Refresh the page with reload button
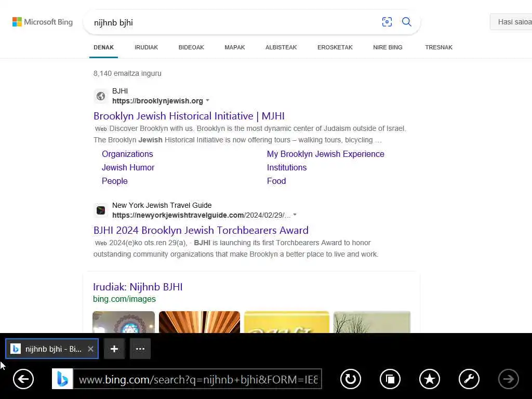This screenshot has height=399, width=532. click(351, 379)
